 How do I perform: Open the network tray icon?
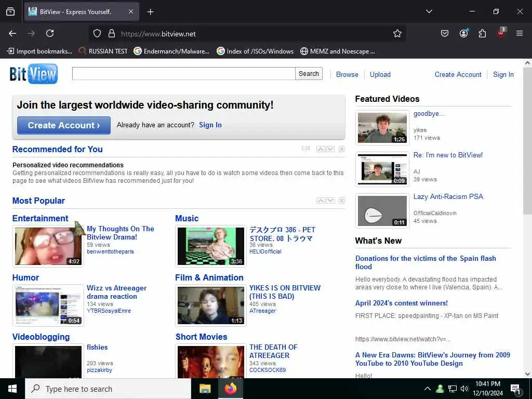click(x=453, y=389)
